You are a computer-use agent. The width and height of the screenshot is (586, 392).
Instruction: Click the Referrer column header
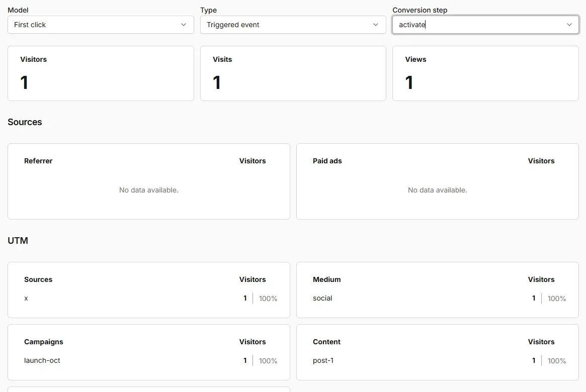click(x=38, y=161)
